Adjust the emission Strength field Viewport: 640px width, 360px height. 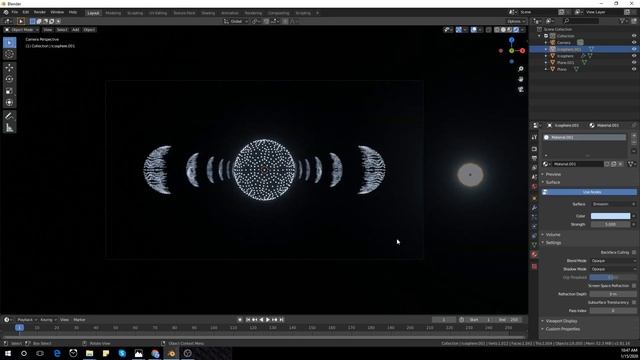pos(610,224)
